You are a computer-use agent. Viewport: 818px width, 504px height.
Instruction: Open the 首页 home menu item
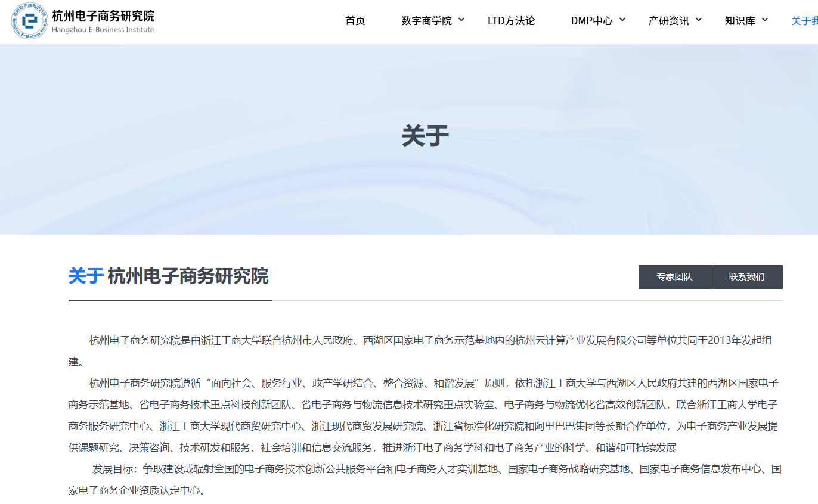point(355,21)
